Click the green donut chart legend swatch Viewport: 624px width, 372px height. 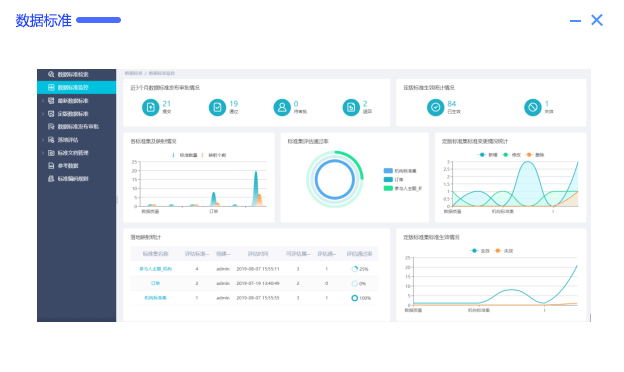(388, 188)
